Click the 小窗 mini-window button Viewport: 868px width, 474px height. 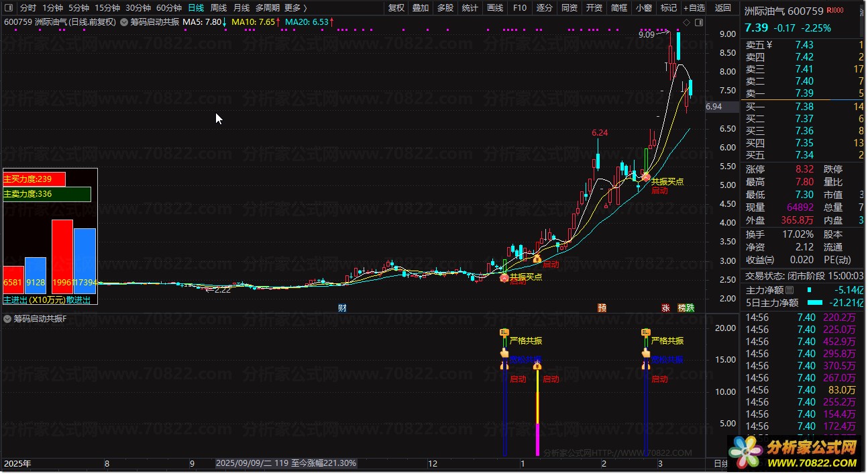pyautogui.click(x=644, y=8)
